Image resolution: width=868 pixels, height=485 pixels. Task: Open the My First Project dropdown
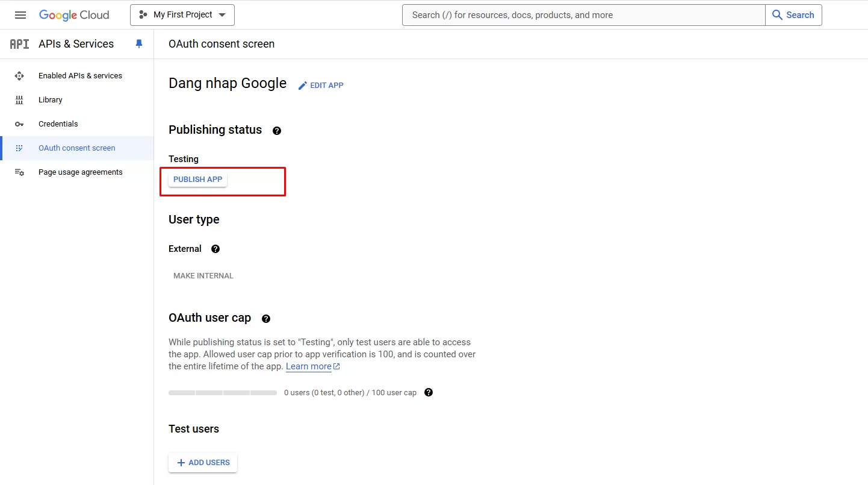182,15
